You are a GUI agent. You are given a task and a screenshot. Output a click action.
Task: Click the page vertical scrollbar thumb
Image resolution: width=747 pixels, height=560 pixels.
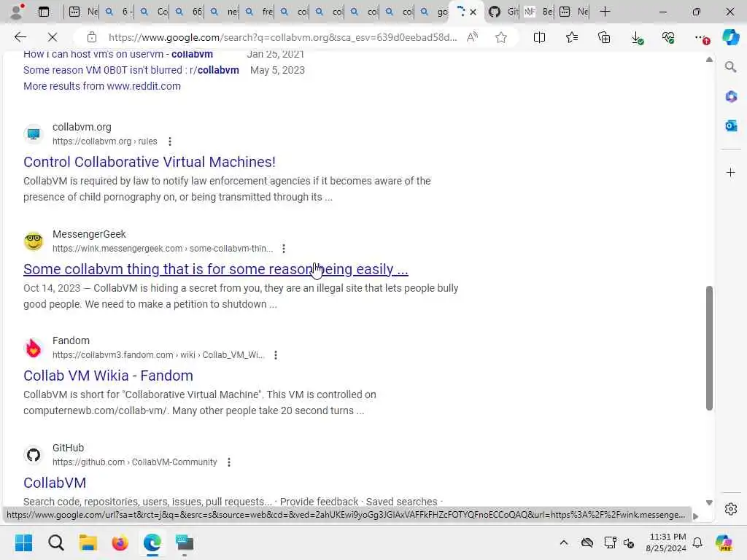[709, 348]
